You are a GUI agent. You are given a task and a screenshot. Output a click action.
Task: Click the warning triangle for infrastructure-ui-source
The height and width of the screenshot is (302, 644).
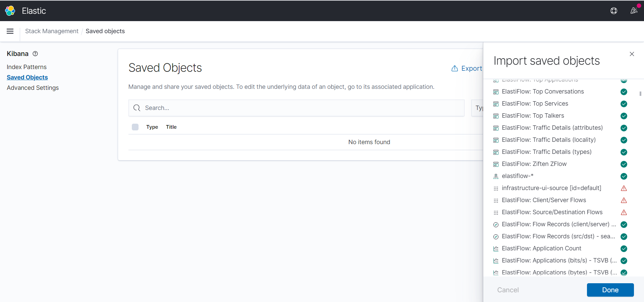[x=624, y=188]
